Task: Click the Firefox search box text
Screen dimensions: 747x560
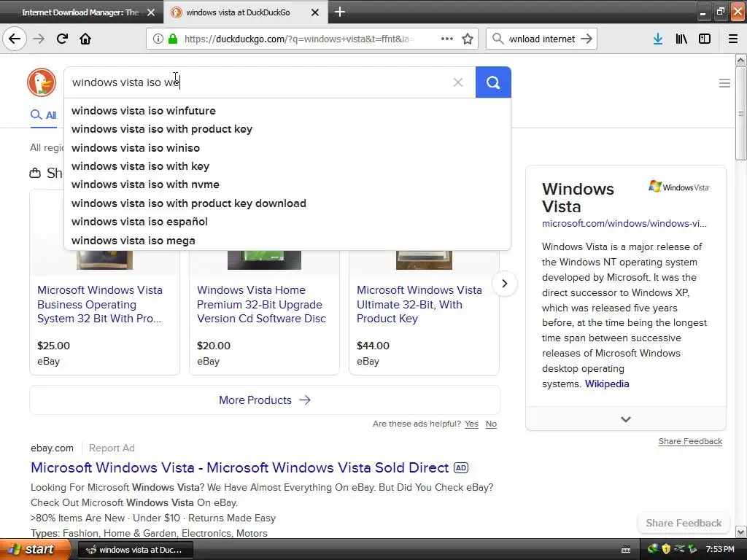Action: (542, 39)
